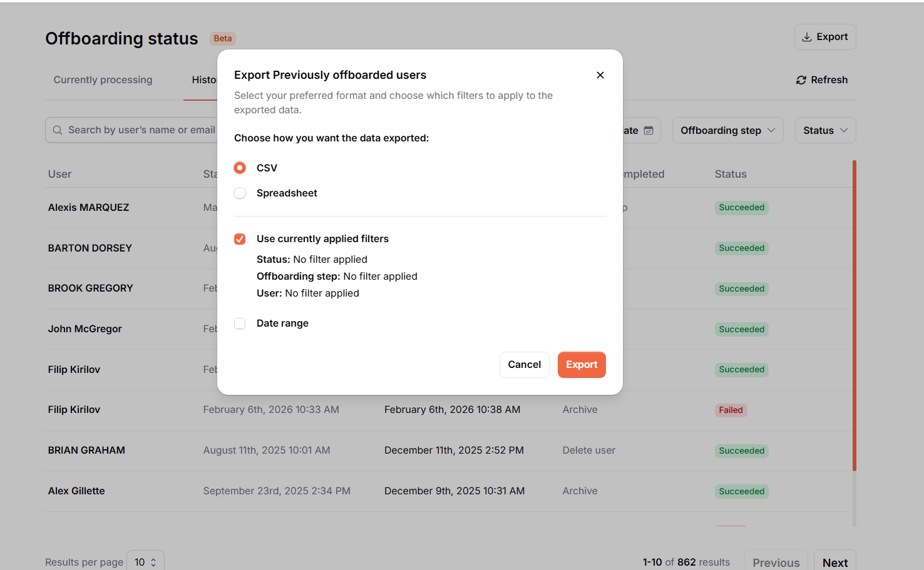Viewport: 924px width, 570px height.
Task: Change Results per page selector
Action: 145,562
